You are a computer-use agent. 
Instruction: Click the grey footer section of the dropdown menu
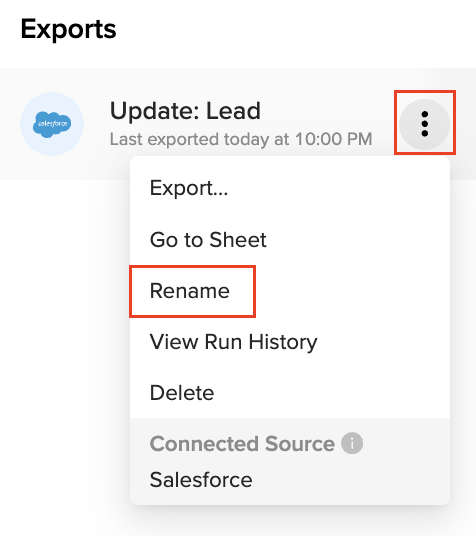(x=290, y=461)
